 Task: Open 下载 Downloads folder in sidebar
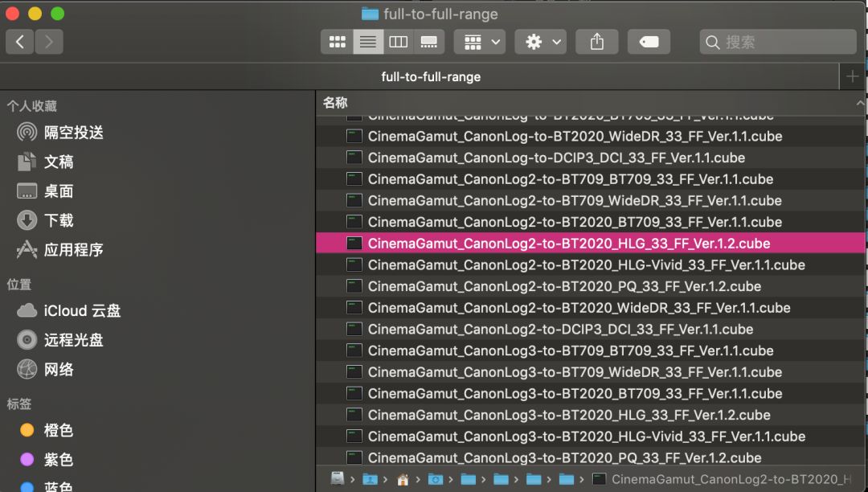59,220
